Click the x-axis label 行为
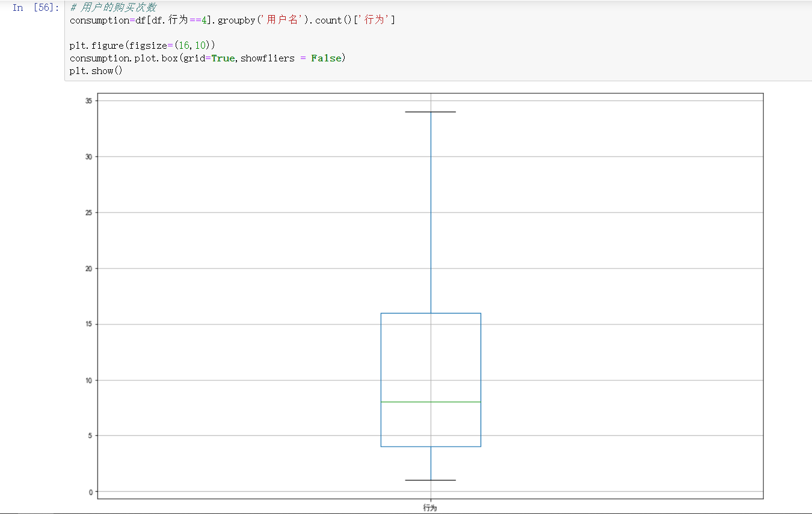812x514 pixels. tap(430, 508)
